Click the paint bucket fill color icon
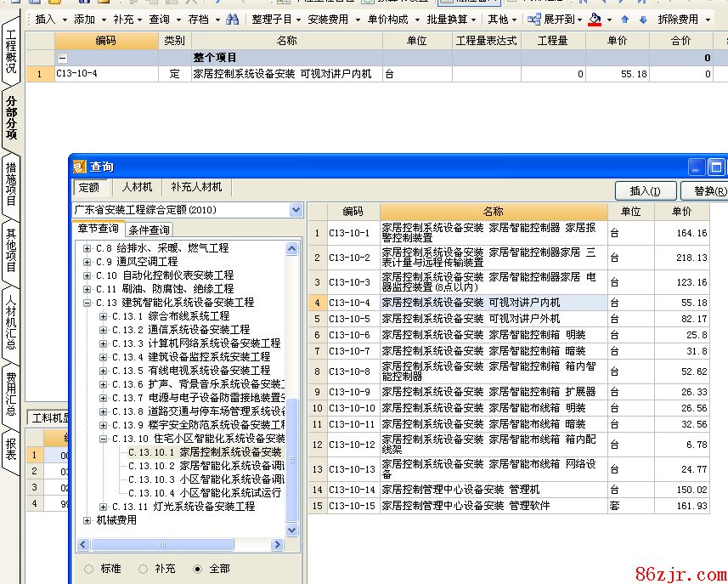Screen dimensions: 728x584 (x=595, y=19)
